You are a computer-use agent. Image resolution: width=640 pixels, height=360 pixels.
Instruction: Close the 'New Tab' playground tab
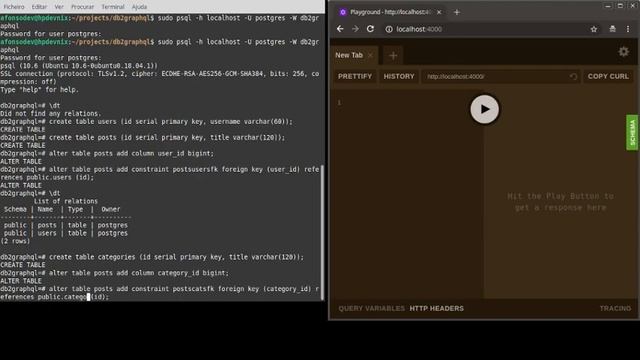(370, 55)
